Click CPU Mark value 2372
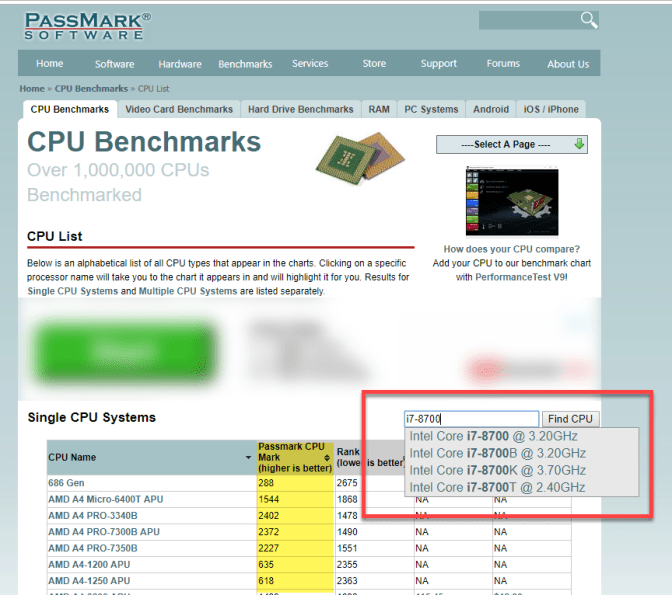Viewport: 672px width, 595px height. [x=268, y=532]
